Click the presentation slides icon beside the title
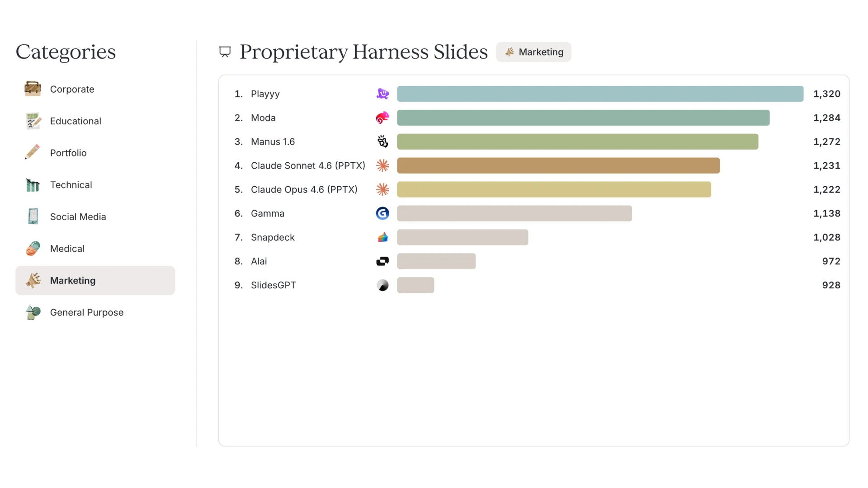This screenshot has width=868, height=488. tap(225, 52)
